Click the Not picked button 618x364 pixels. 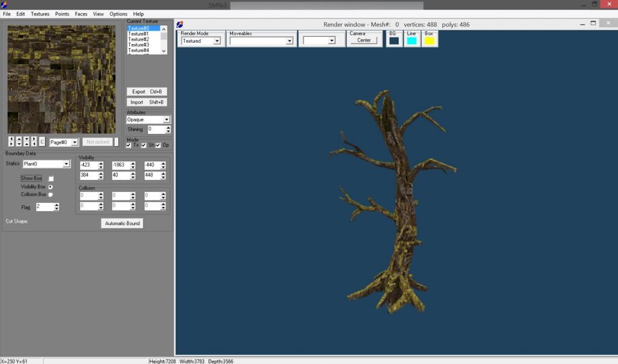tap(97, 142)
